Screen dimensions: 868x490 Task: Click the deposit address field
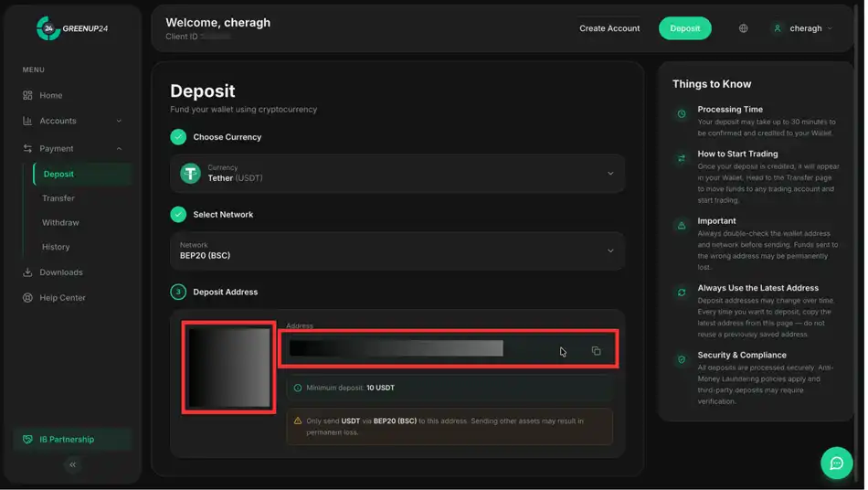tap(449, 348)
